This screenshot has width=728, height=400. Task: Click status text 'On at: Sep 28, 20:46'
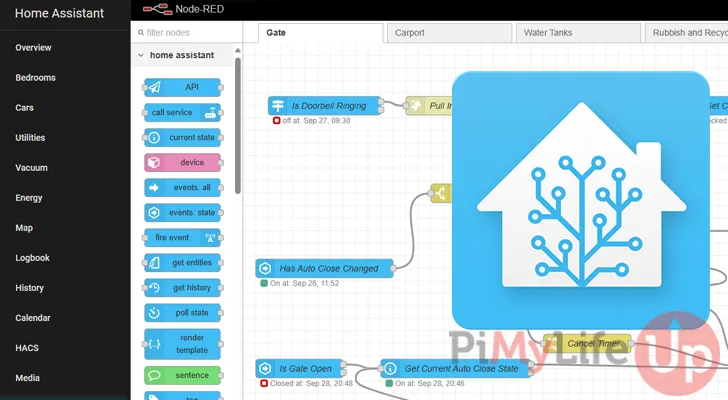430,383
